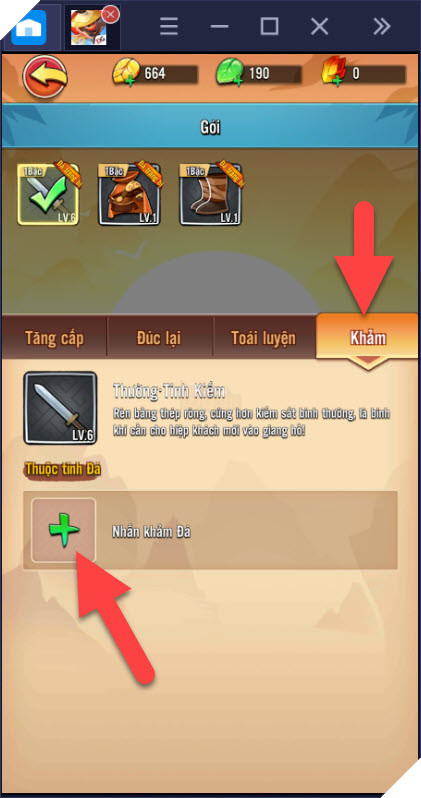Click the yellow back arrow button
This screenshot has height=798, width=421.
[45, 76]
